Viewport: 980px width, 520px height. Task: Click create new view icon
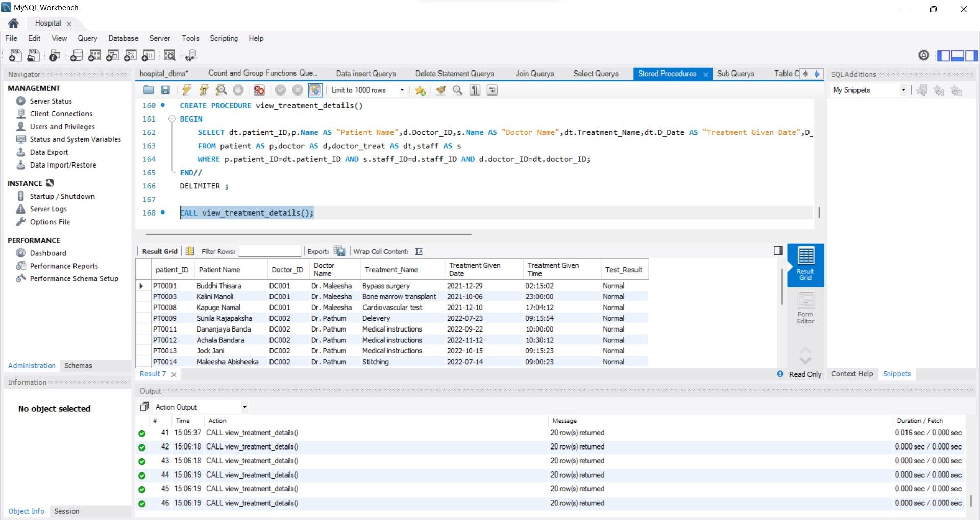click(112, 55)
